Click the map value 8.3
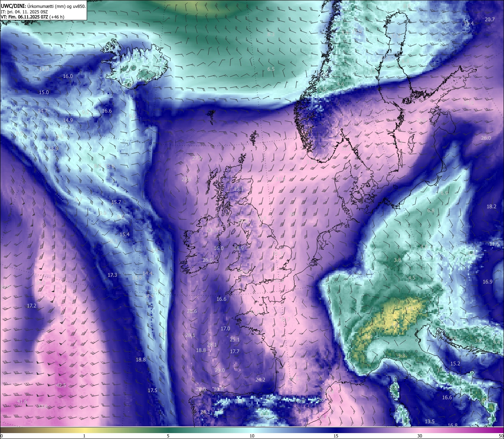This screenshot has width=504, height=439. (x=271, y=35)
